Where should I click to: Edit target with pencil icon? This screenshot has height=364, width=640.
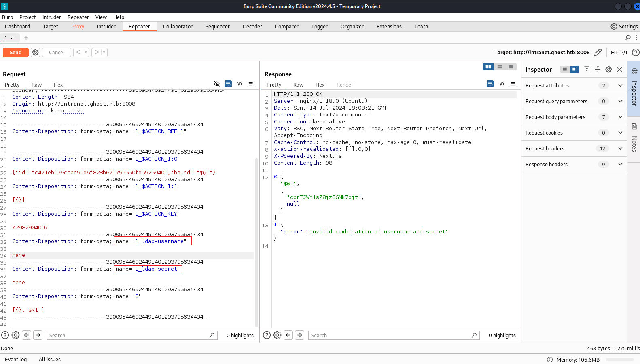[x=598, y=52]
